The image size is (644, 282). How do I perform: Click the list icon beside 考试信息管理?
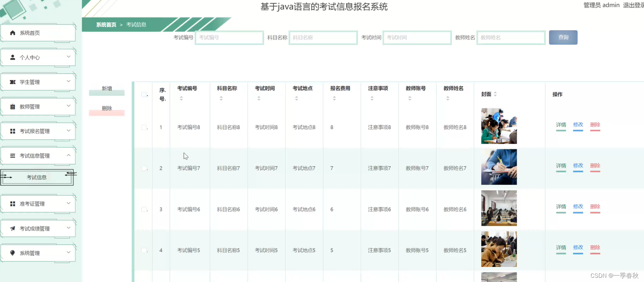[13, 156]
